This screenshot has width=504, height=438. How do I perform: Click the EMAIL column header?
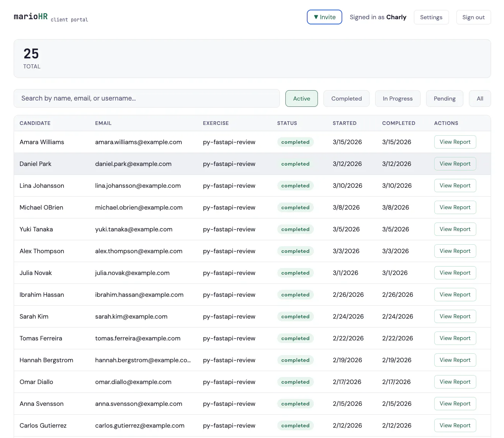[103, 123]
